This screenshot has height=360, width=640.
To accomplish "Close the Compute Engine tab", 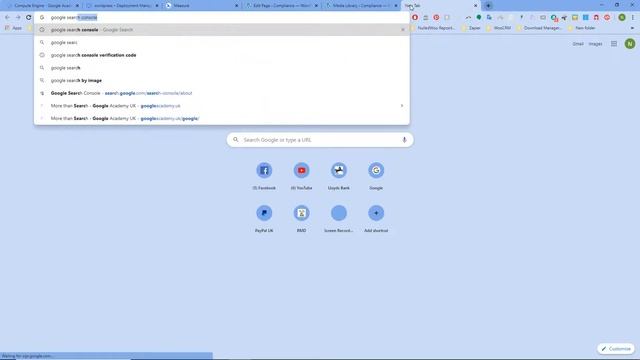I will [x=77, y=6].
